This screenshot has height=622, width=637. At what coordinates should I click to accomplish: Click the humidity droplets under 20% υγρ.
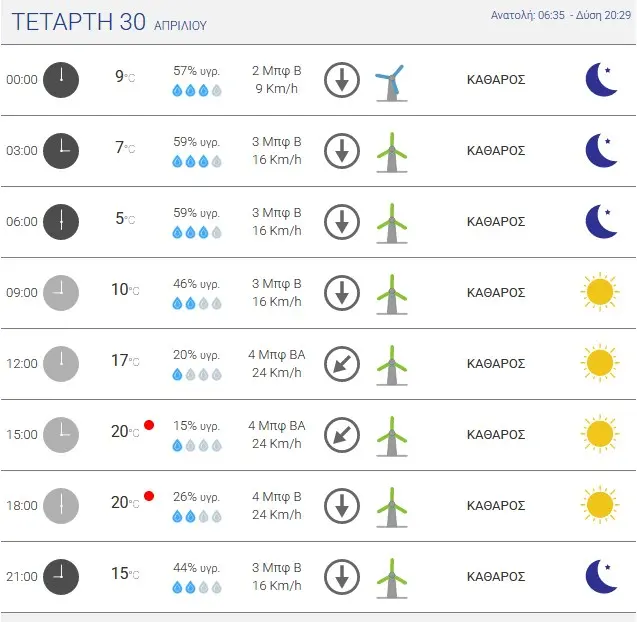(197, 374)
